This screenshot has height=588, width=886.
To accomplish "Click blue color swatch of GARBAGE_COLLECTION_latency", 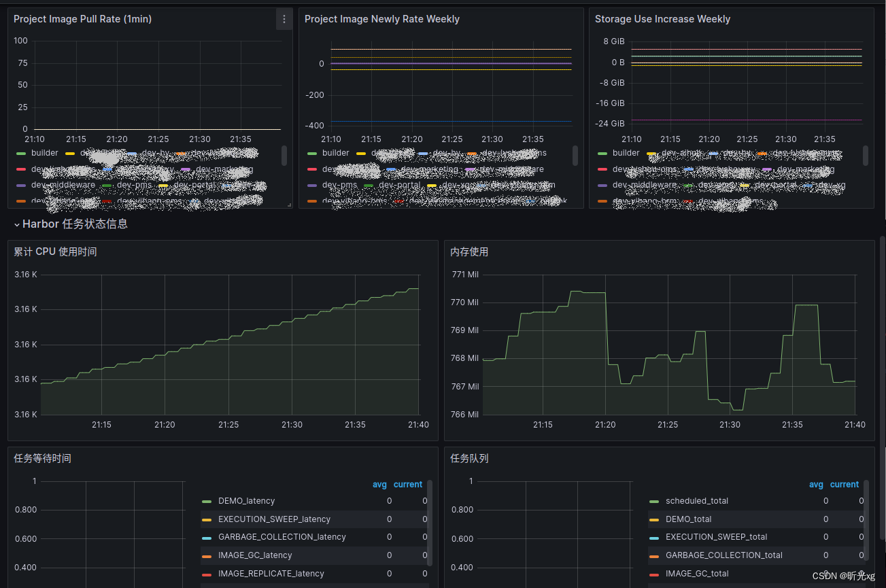I will [x=207, y=538].
